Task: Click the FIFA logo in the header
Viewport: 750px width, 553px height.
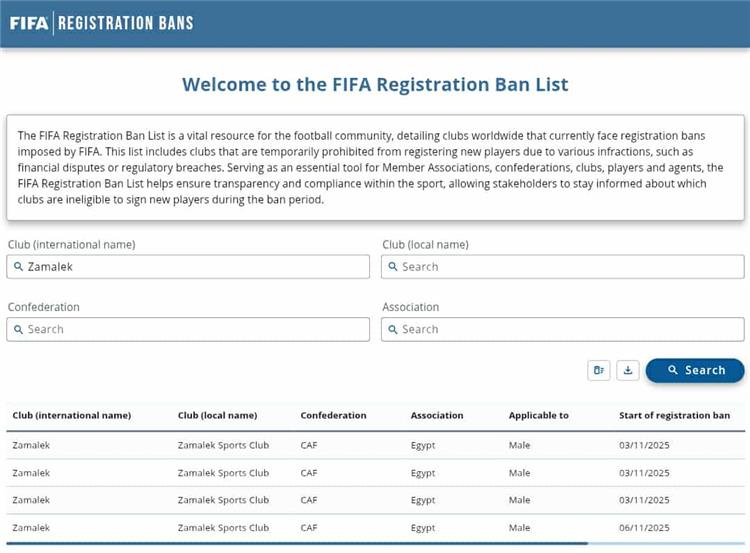Action: (29, 22)
